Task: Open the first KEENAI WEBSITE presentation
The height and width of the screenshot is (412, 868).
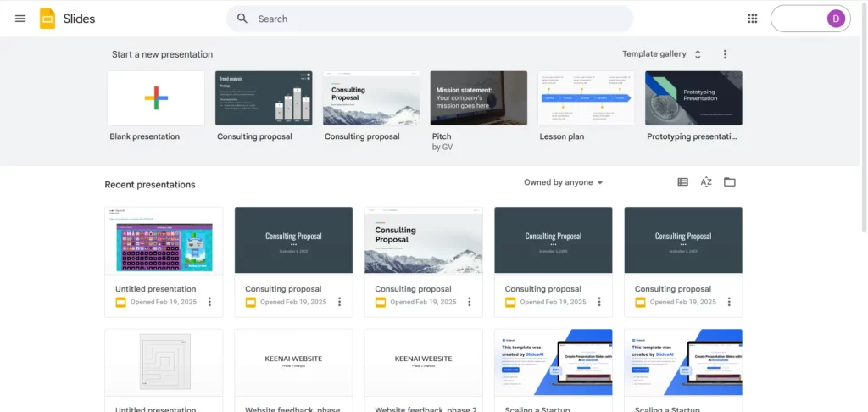Action: pyautogui.click(x=293, y=362)
